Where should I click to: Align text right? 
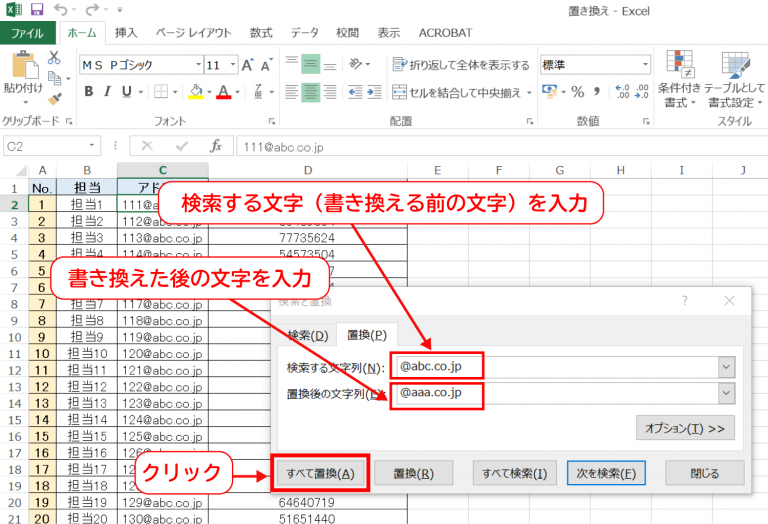[x=330, y=92]
